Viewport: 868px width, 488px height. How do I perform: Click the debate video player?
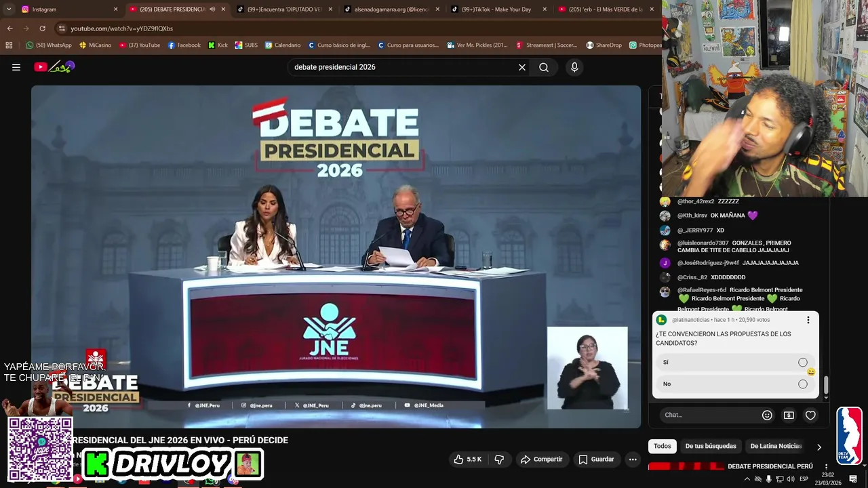tap(336, 256)
